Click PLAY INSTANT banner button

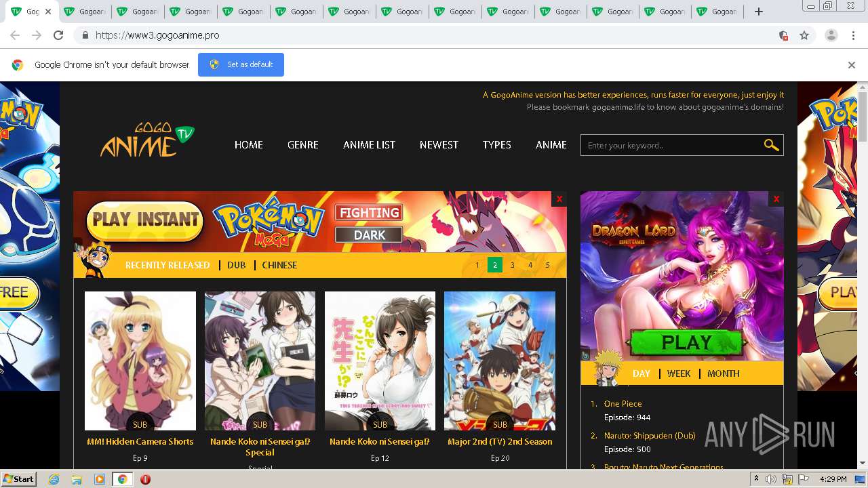tap(144, 220)
